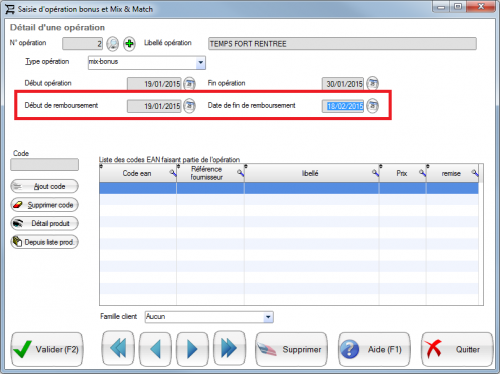
Task: Sort by remise column header
Action: click(451, 173)
